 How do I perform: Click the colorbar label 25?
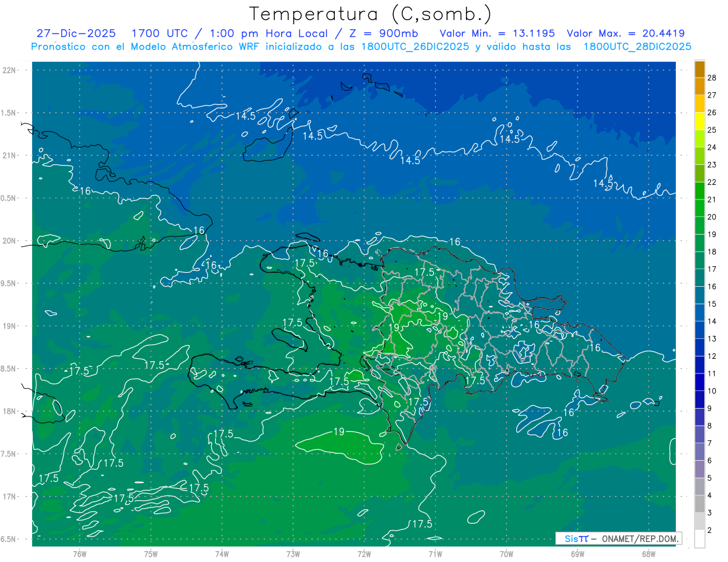point(712,130)
